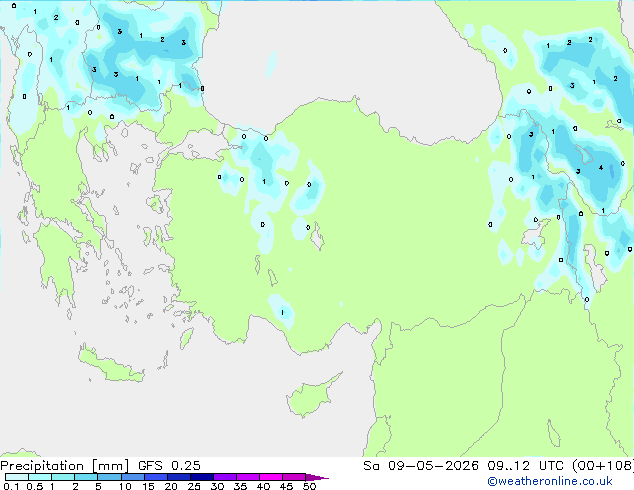The width and height of the screenshot is (634, 490).
Task: Select the 45–50 mm legend color swatch
Action: tap(294, 477)
